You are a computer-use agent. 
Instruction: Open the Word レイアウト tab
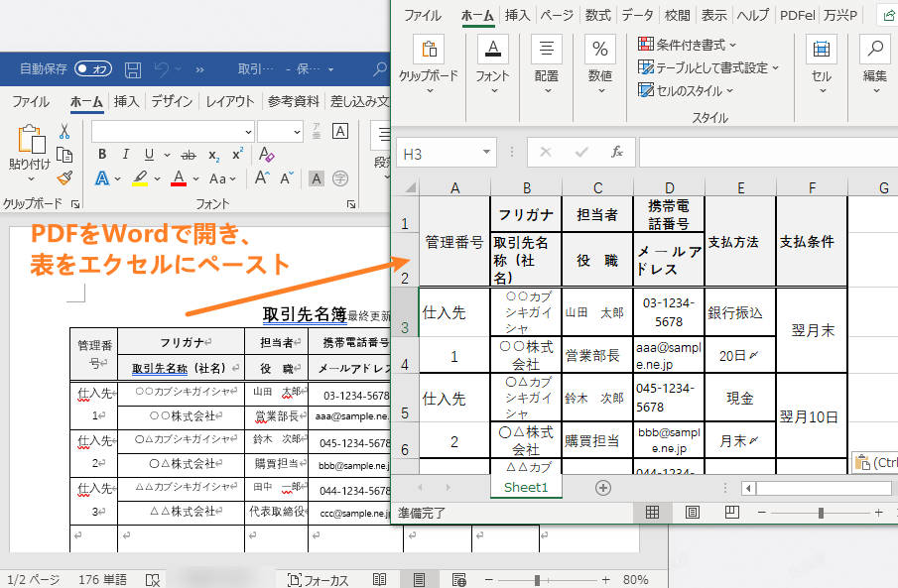[x=230, y=102]
